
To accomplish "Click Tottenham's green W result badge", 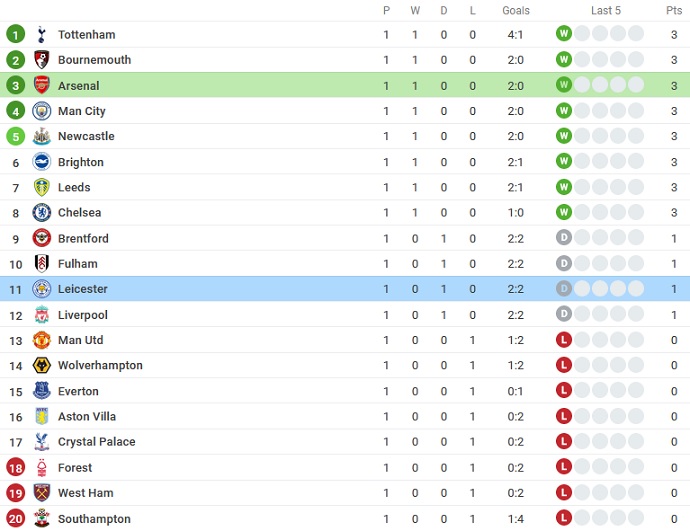I will click(x=564, y=34).
